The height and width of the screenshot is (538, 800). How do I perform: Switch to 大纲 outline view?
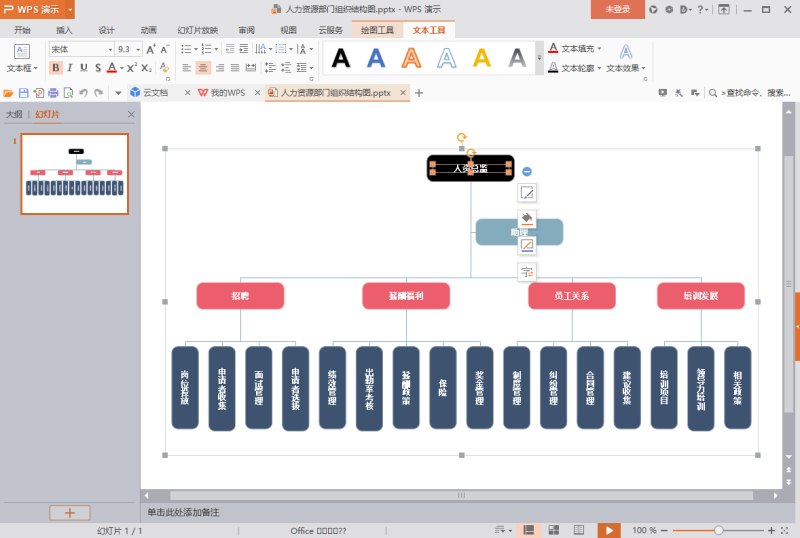pyautogui.click(x=14, y=114)
